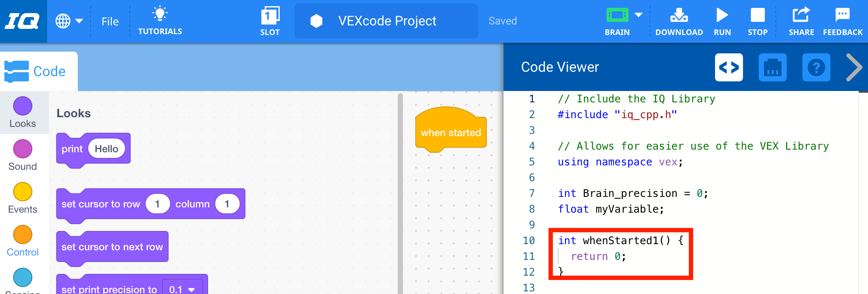Viewport: 868px width, 294px height.
Task: Download the project to the brain
Action: coord(679,21)
